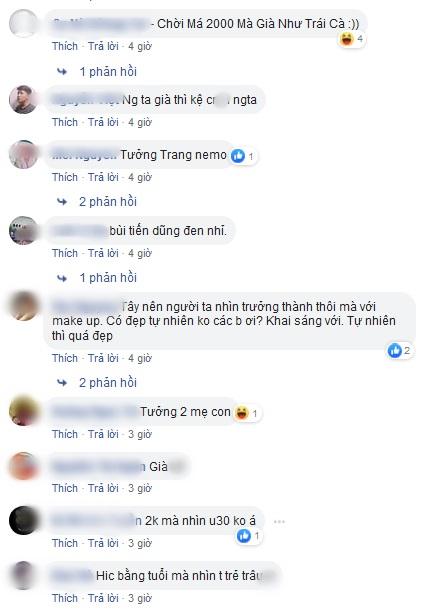Click 'Trả lời' under 'Hic bằng tuổi' comment

103,598
